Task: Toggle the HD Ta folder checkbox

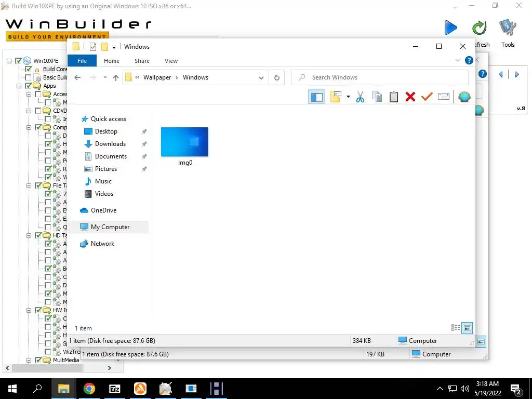Action: point(38,235)
